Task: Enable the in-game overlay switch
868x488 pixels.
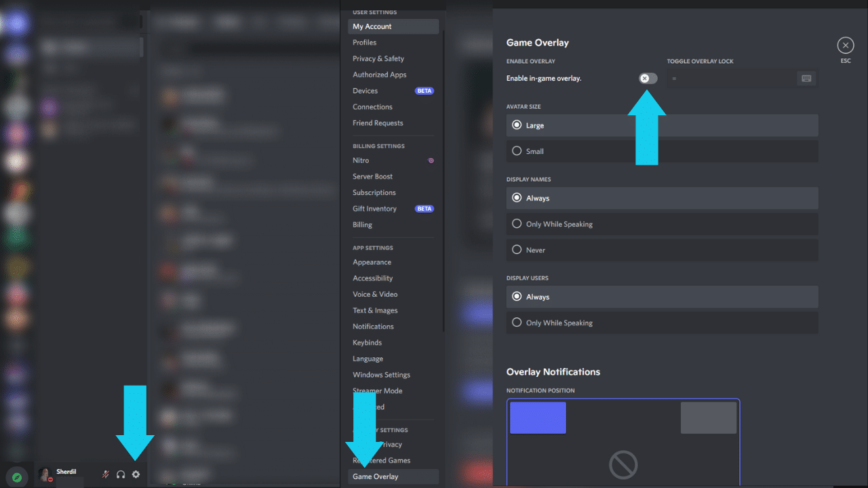Action: [x=648, y=79]
